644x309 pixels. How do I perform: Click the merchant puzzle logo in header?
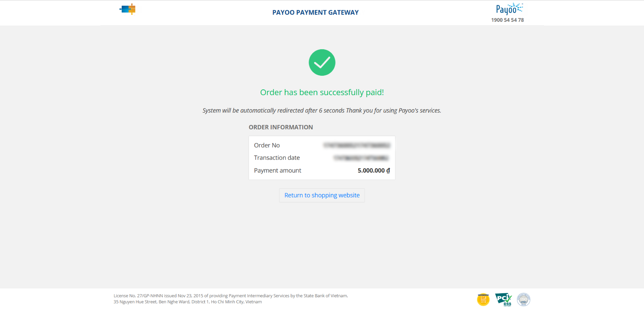(128, 9)
